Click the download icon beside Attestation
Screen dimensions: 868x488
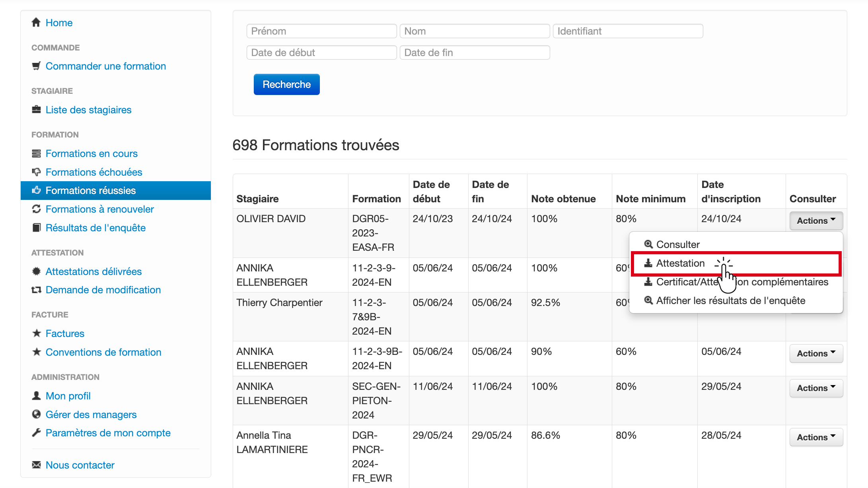coord(648,263)
